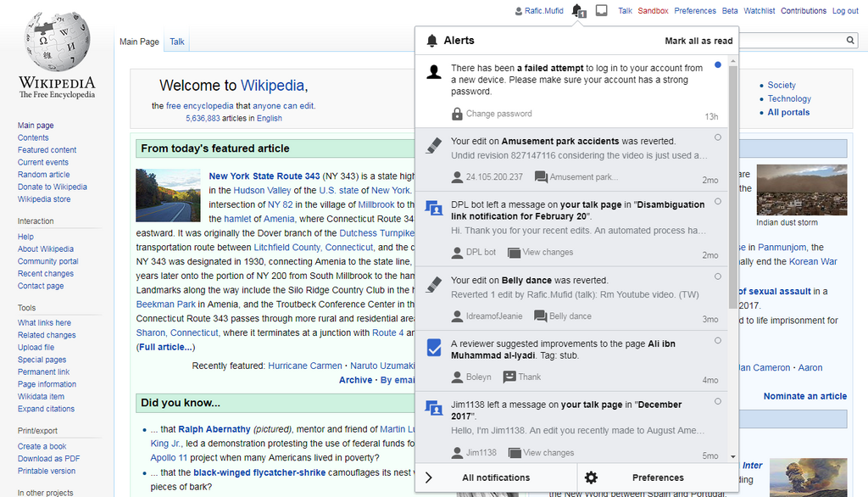This screenshot has height=497, width=868.
Task: Toggle unread circle on Belly dance reverted alert
Action: (x=717, y=276)
